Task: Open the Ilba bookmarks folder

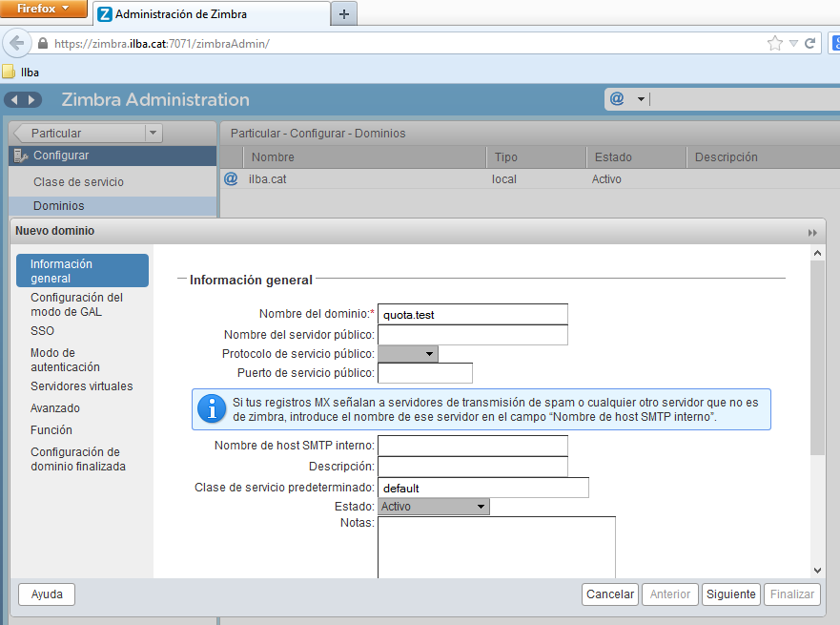Action: (x=21, y=72)
